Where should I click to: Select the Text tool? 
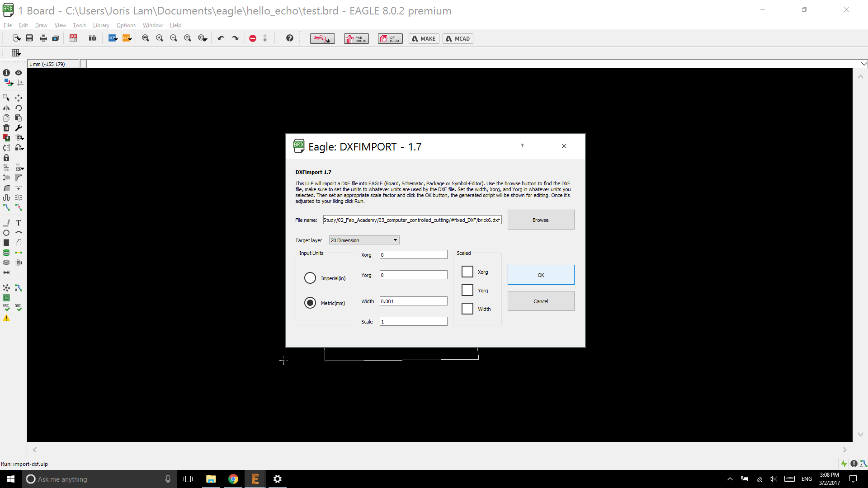(x=19, y=223)
